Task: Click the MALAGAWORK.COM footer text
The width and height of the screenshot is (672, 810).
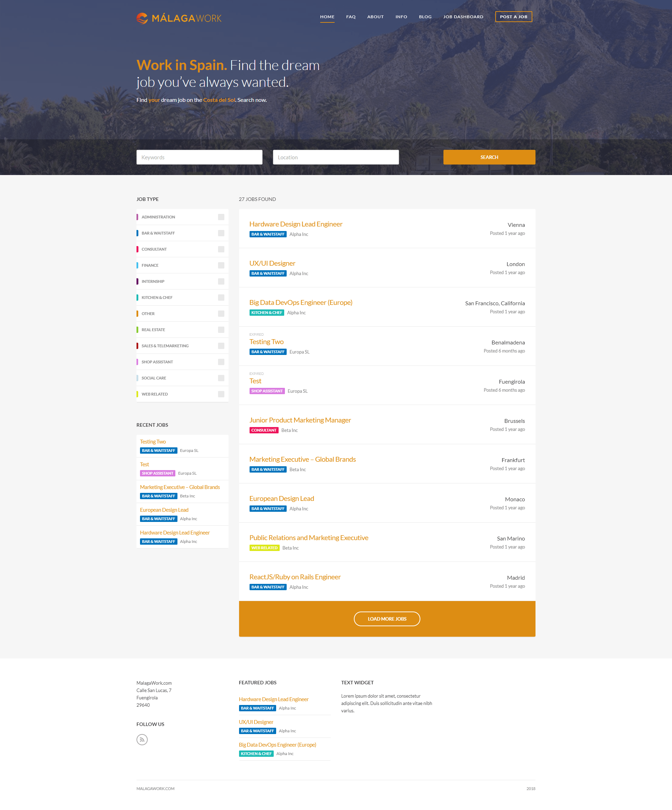Action: 155,789
